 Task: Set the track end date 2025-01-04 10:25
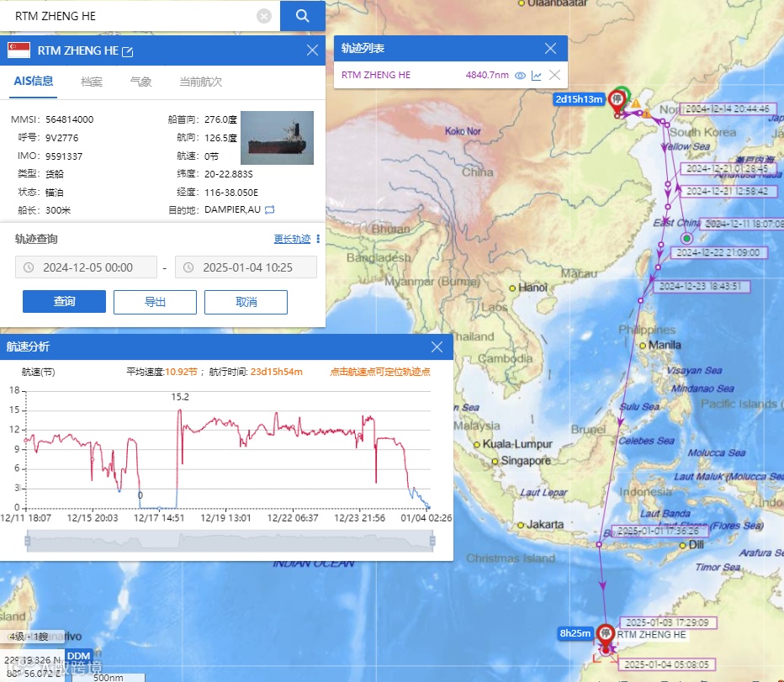tap(246, 267)
